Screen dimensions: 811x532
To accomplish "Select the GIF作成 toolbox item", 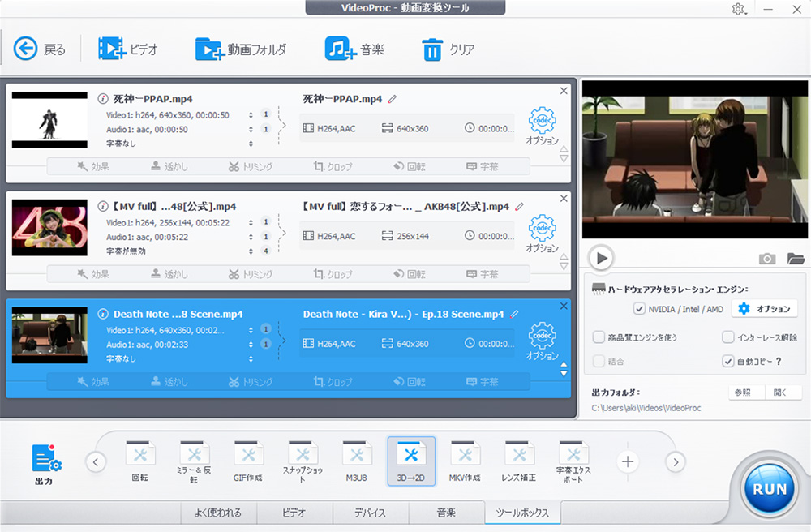I will pos(248,461).
